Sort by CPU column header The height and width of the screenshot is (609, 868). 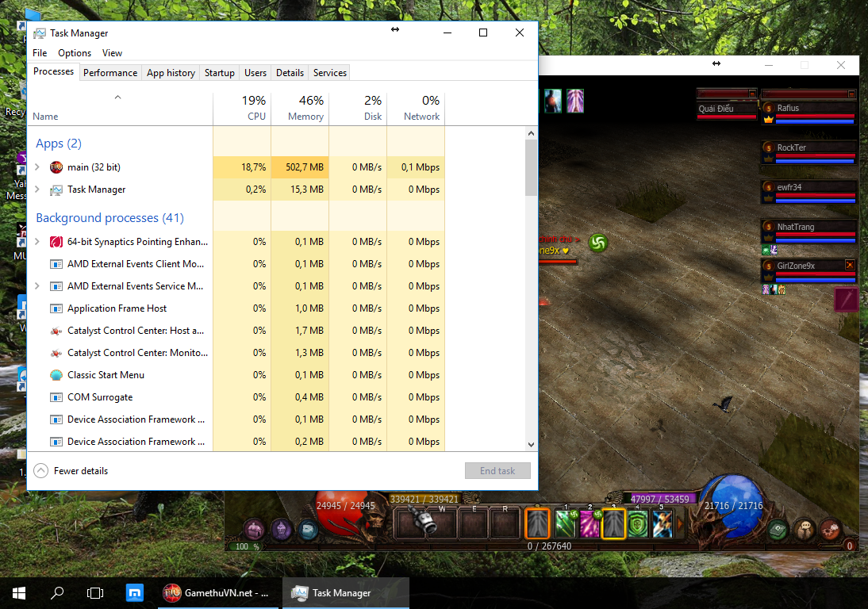tap(243, 109)
